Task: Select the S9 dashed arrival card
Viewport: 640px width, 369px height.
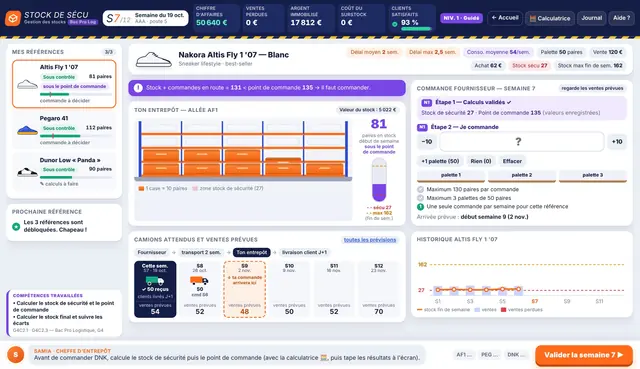Action: [x=244, y=289]
